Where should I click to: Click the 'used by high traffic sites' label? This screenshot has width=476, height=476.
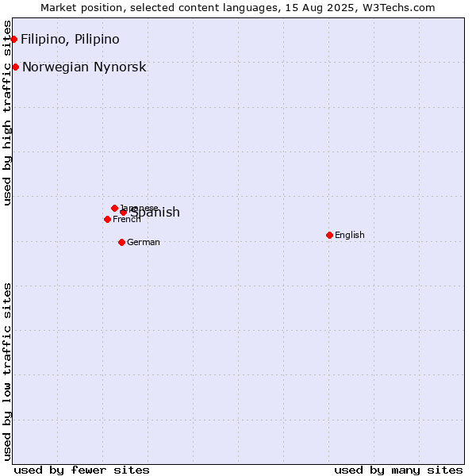click(x=7, y=113)
